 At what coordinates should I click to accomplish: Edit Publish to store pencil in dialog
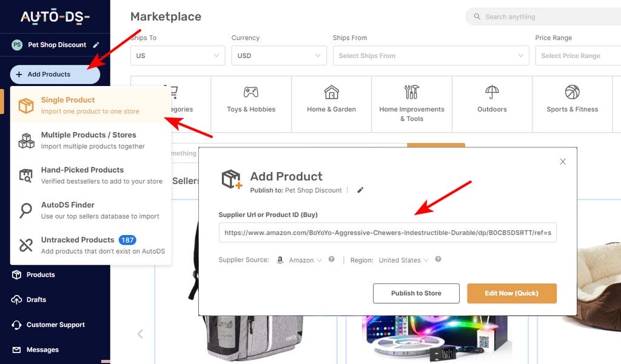(x=360, y=190)
